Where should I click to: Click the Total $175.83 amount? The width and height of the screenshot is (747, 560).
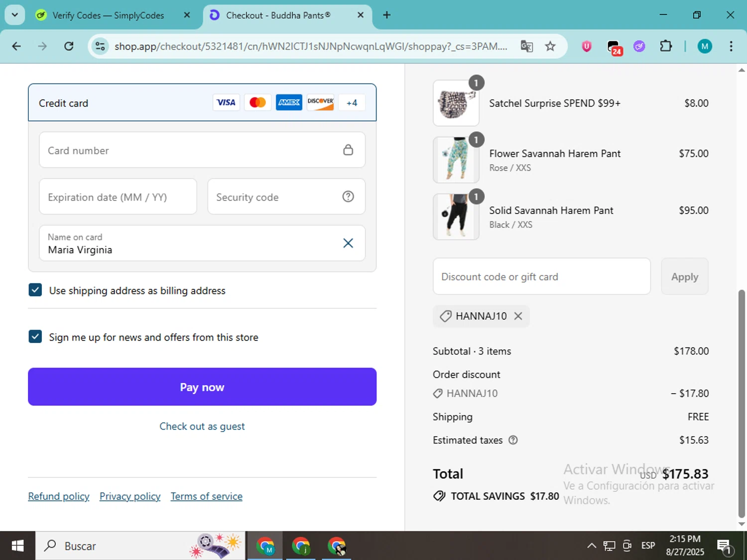pos(685,474)
